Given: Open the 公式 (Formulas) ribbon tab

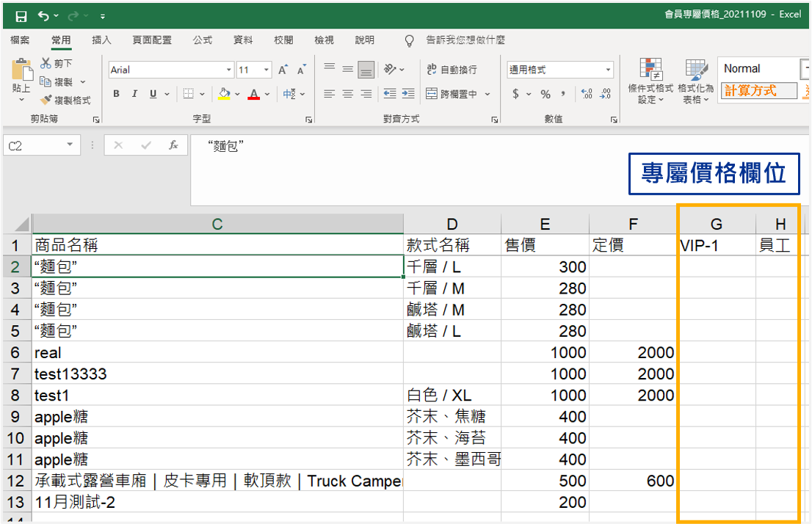Looking at the screenshot, I should (x=202, y=40).
